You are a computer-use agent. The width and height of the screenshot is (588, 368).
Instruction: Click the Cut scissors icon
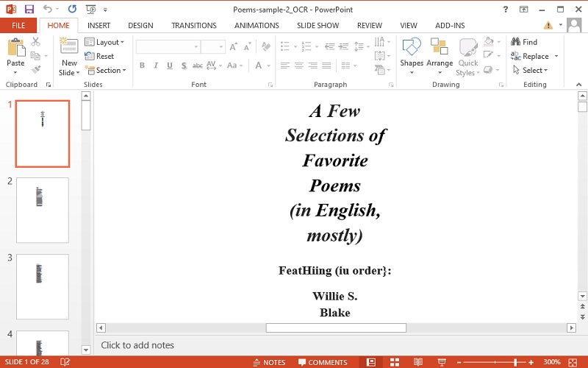pos(35,41)
